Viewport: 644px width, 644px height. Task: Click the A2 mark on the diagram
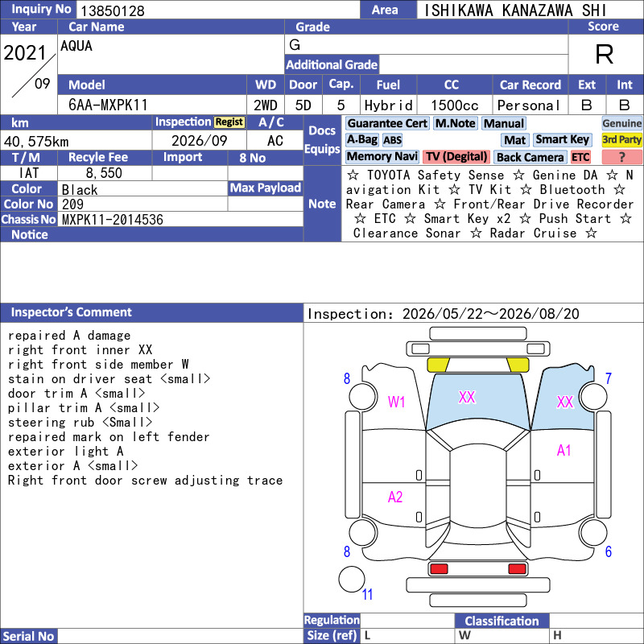click(395, 497)
